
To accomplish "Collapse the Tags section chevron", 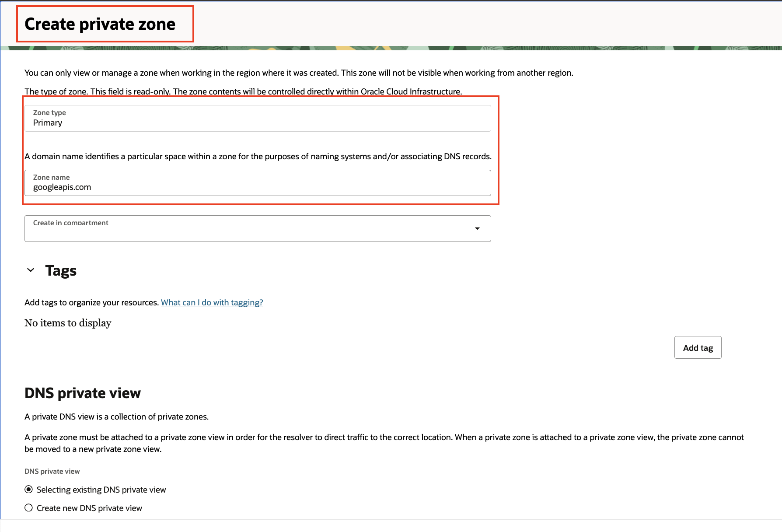I will [31, 270].
